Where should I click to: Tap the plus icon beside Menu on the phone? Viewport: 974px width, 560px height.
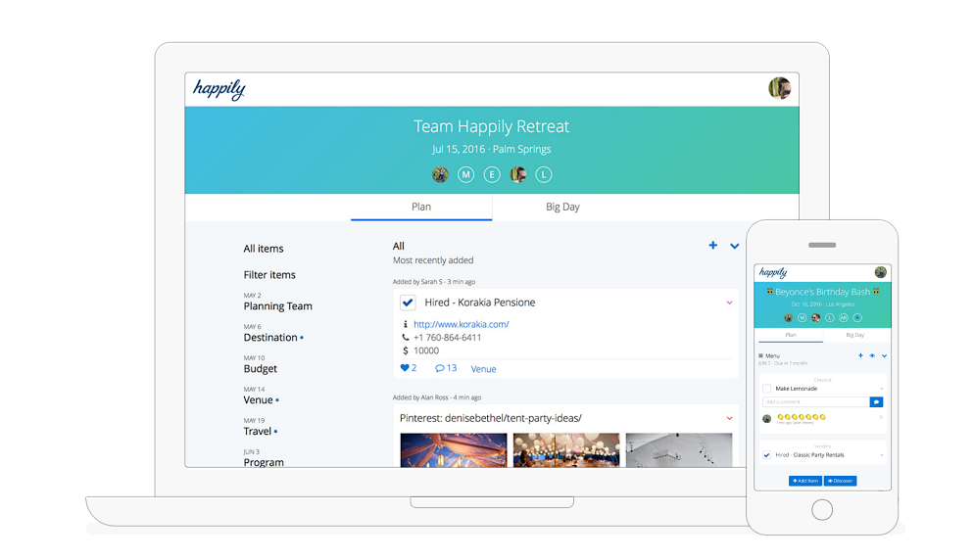pos(860,355)
